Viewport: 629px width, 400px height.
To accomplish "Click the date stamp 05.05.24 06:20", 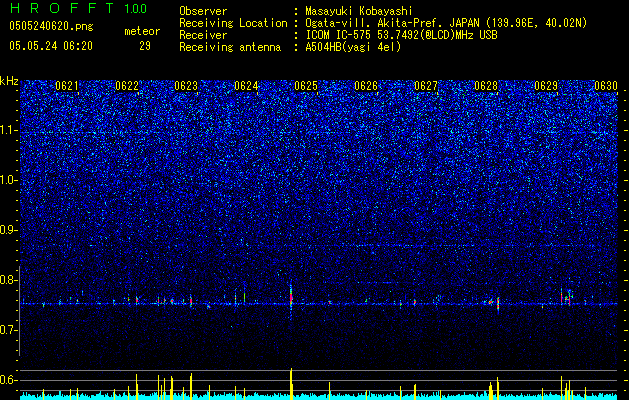I will pos(51,46).
